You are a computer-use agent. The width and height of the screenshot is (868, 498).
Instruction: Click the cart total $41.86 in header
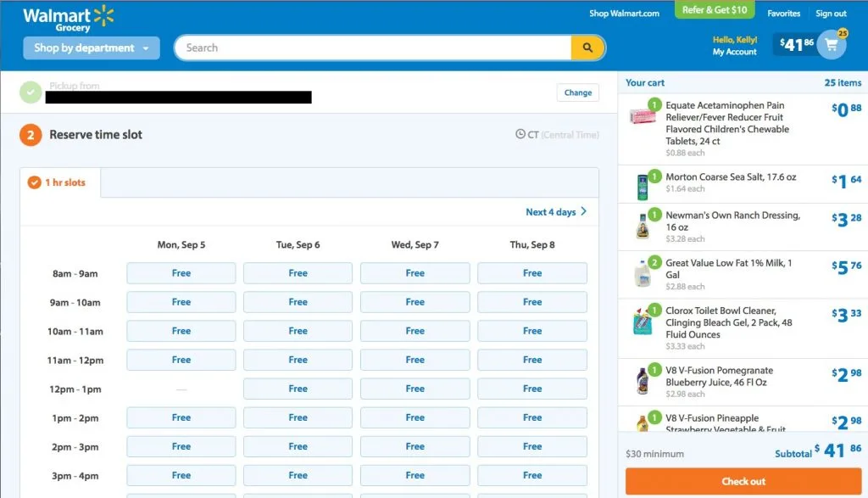point(797,44)
